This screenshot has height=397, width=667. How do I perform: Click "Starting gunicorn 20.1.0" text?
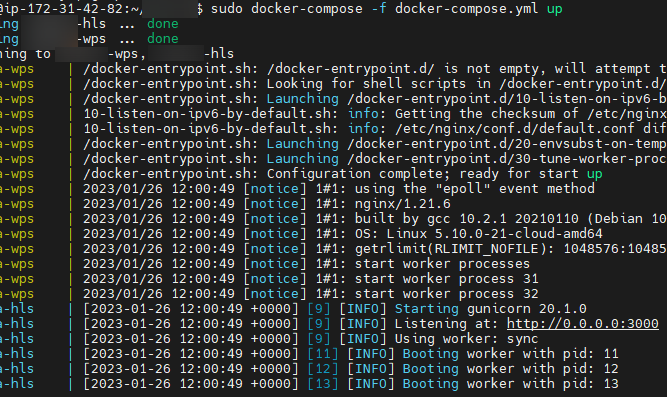click(x=490, y=308)
